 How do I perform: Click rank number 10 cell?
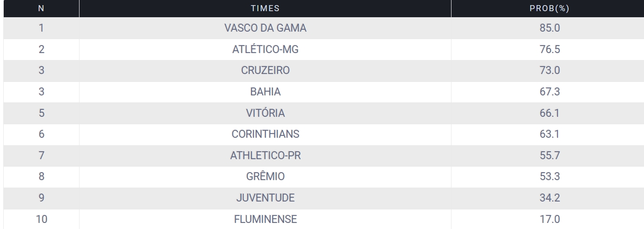pyautogui.click(x=41, y=219)
